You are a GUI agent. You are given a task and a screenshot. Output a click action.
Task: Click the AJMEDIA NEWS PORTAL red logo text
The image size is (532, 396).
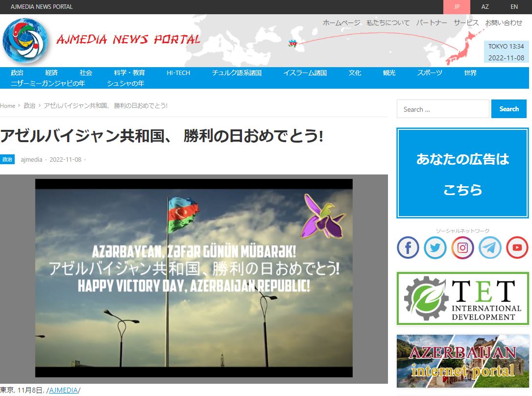coord(128,39)
